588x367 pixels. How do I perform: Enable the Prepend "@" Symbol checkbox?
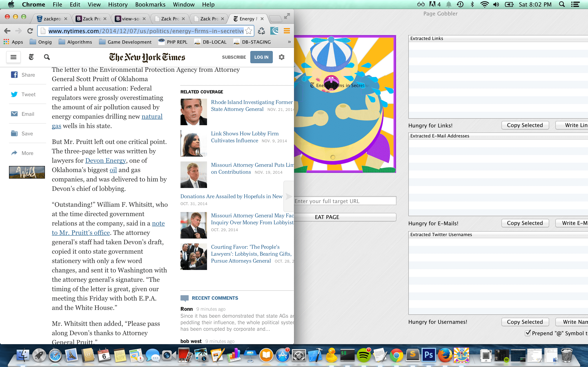pos(528,333)
